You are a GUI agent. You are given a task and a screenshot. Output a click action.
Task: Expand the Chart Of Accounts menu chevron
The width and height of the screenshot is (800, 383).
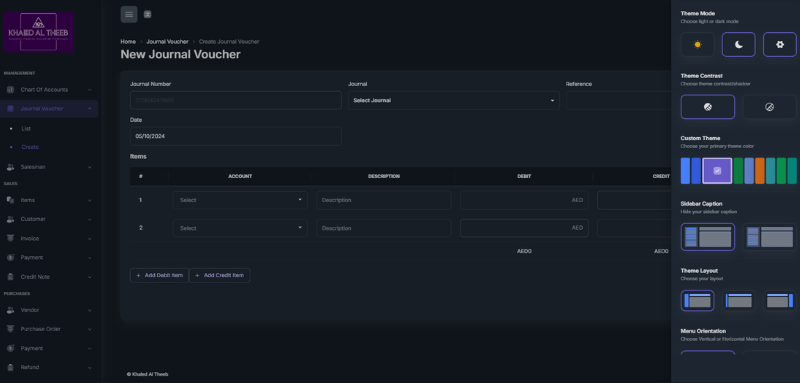pyautogui.click(x=90, y=90)
